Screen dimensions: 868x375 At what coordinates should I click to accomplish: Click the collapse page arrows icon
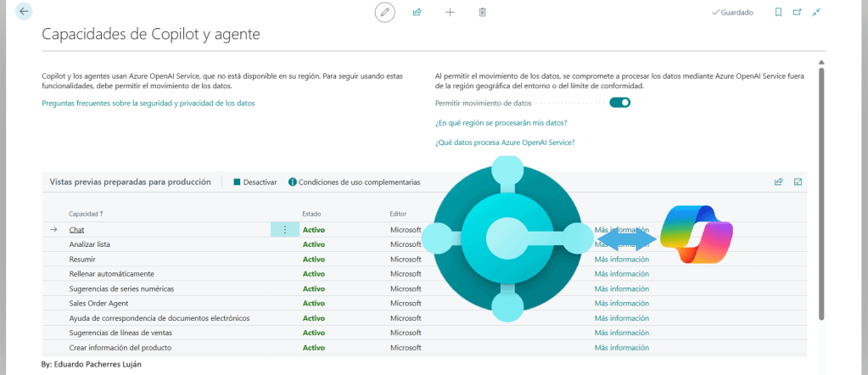coord(816,12)
